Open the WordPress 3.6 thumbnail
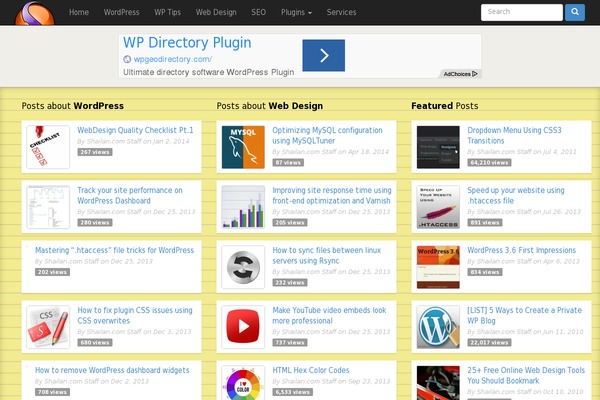The image size is (600, 400). tap(438, 267)
